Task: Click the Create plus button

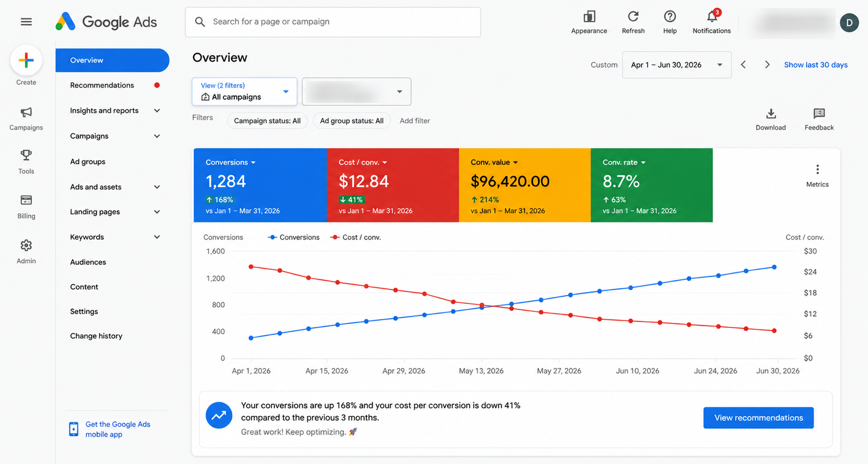Action: [x=26, y=60]
